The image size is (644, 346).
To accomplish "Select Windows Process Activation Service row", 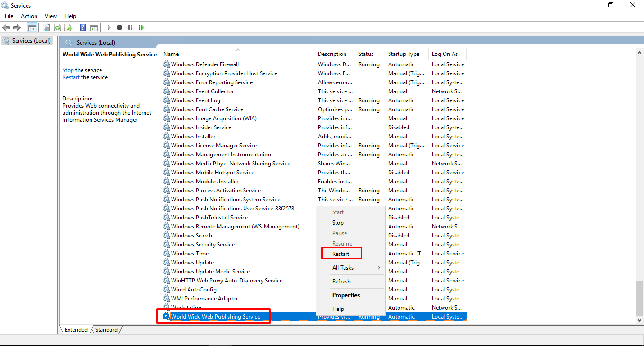I will (x=314, y=191).
